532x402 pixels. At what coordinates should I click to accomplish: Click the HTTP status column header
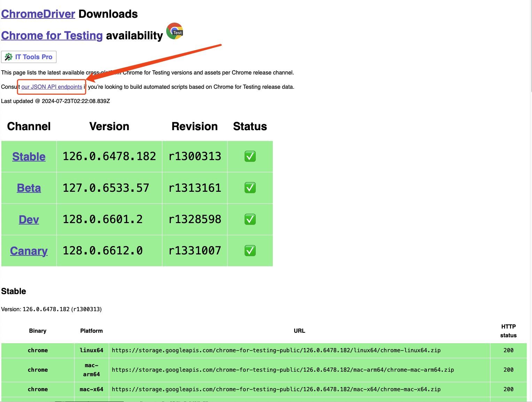coord(509,331)
